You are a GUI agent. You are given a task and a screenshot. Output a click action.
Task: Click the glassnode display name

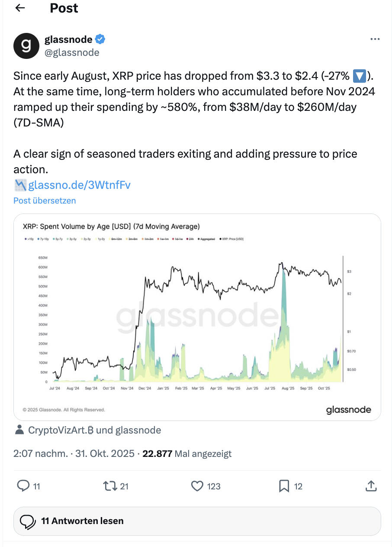click(x=68, y=39)
